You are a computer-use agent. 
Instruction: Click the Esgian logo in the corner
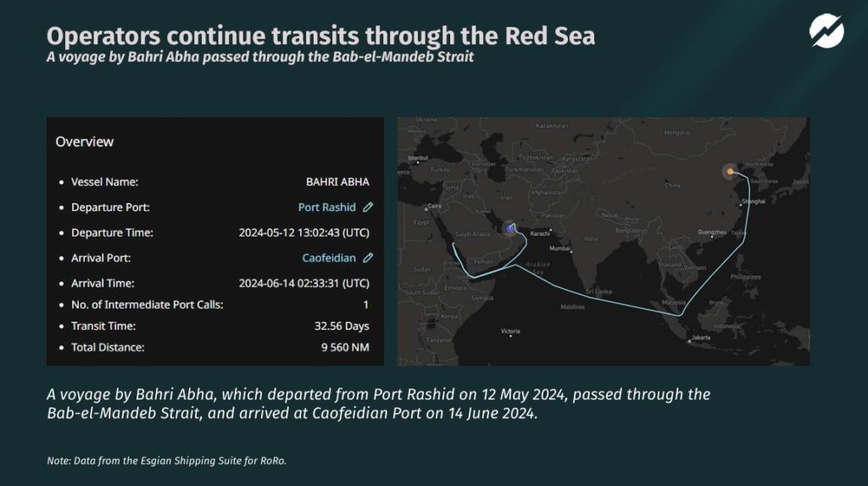[826, 33]
